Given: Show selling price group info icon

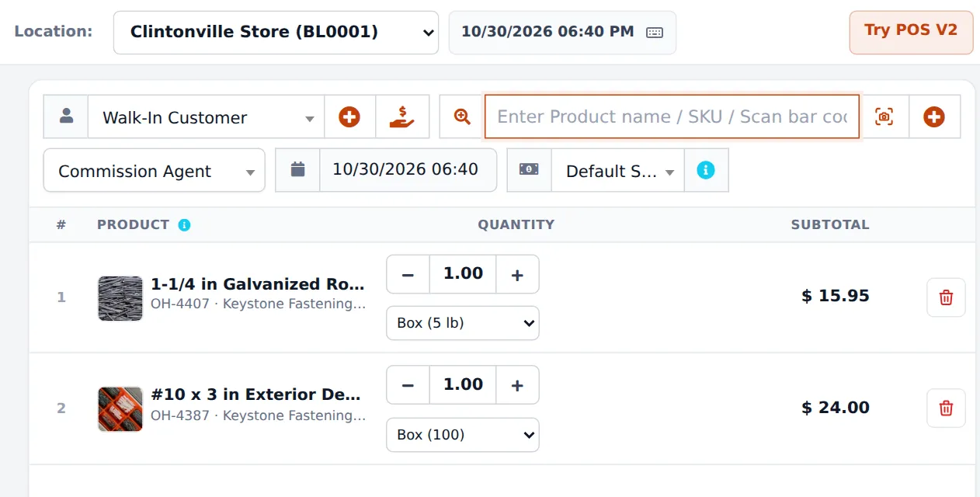Looking at the screenshot, I should coord(706,170).
